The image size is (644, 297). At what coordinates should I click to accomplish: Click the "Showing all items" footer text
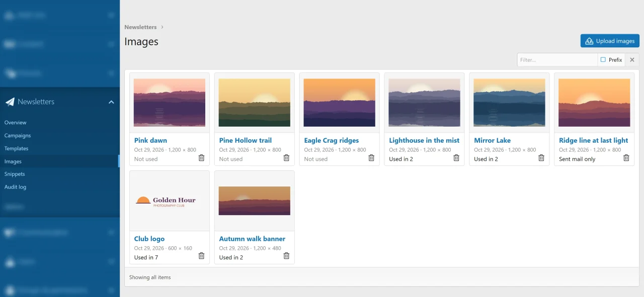point(150,277)
